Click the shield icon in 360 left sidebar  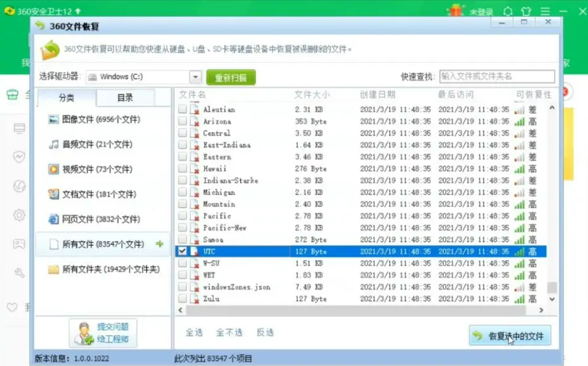coord(19,157)
